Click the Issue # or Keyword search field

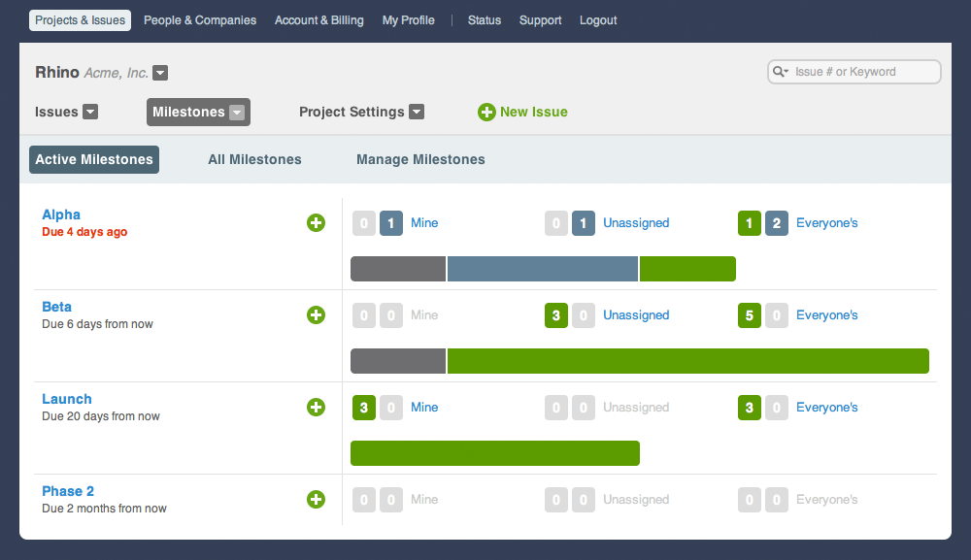pos(854,72)
